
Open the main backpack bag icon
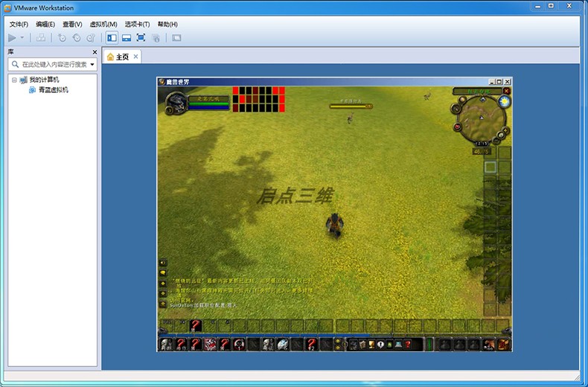(x=504, y=345)
